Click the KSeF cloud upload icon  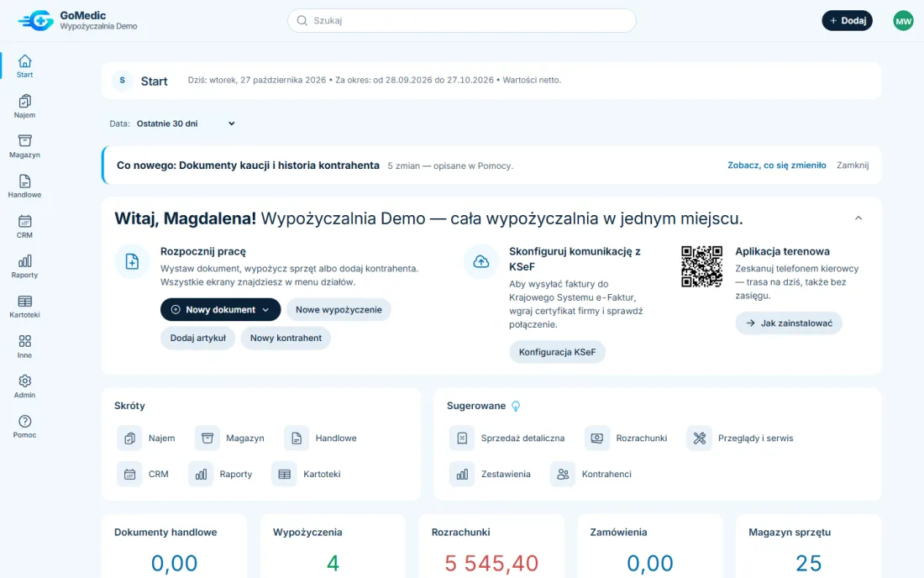[x=480, y=261]
